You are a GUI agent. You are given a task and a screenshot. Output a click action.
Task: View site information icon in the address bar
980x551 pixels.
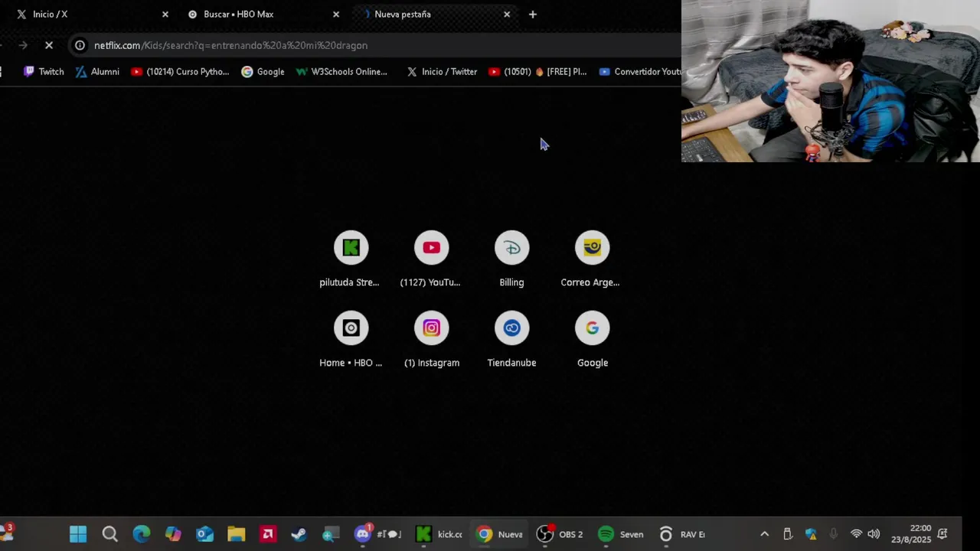click(80, 45)
